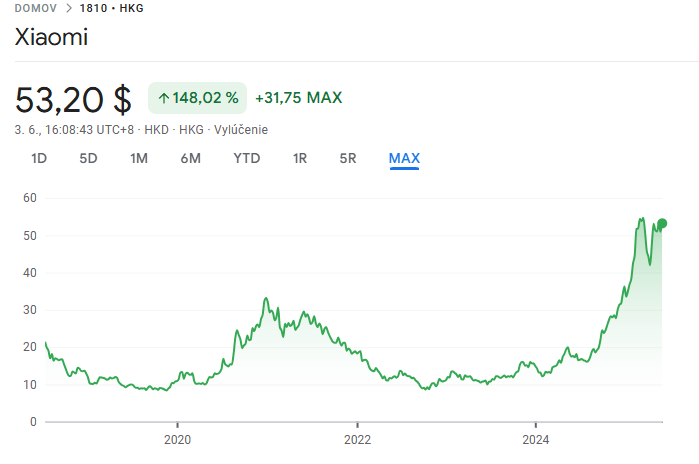This screenshot has width=699, height=464.
Task: Switch chart to 6M range
Action: [x=191, y=158]
